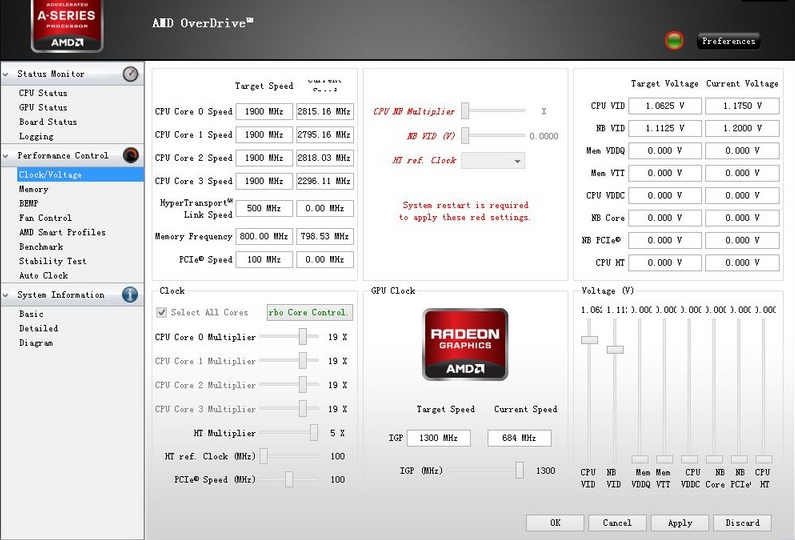This screenshot has width=795, height=540.
Task: Click the Turbo Core Control button
Action: tap(309, 313)
